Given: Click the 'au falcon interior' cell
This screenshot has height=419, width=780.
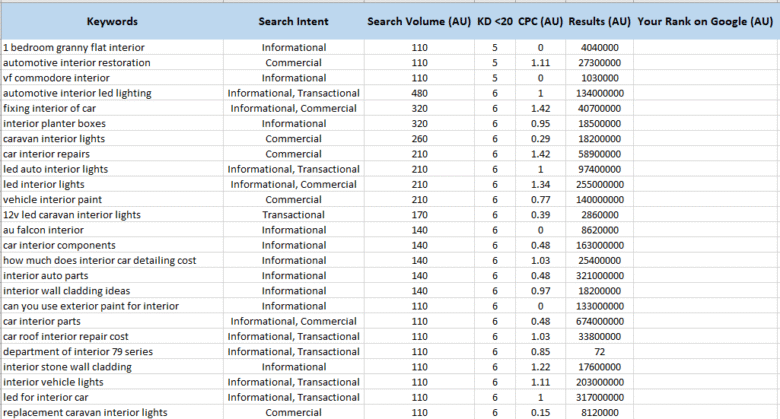Looking at the screenshot, I should click(x=112, y=230).
